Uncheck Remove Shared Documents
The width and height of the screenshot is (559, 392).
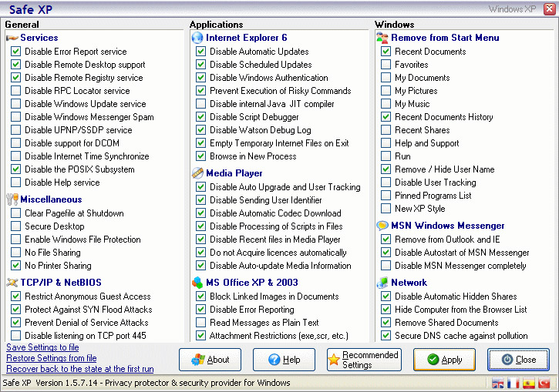[x=386, y=322]
